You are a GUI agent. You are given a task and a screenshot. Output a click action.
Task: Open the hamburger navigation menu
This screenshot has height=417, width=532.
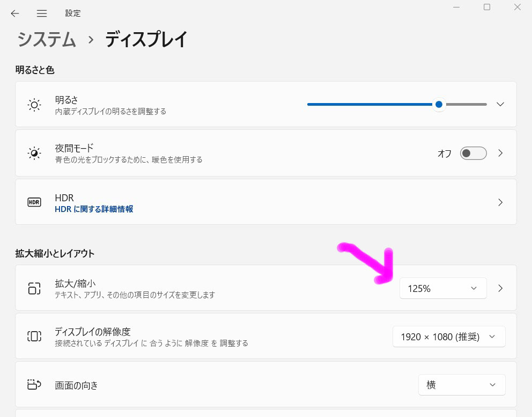point(42,13)
